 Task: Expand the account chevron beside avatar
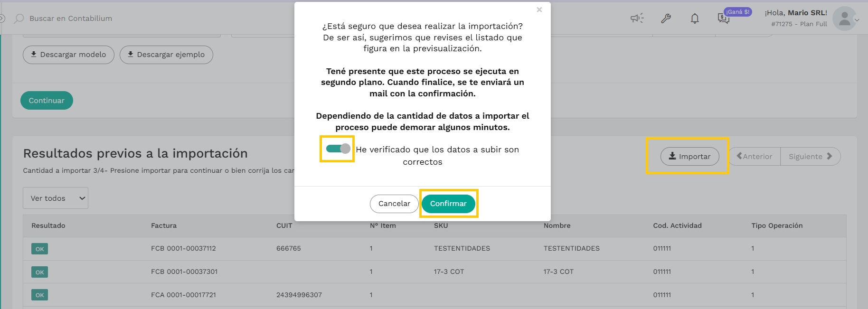tap(857, 20)
